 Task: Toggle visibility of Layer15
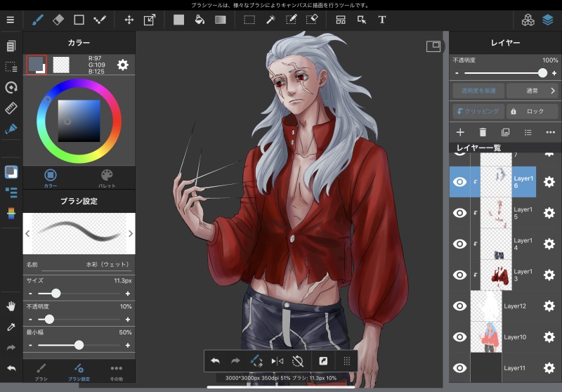point(460,213)
